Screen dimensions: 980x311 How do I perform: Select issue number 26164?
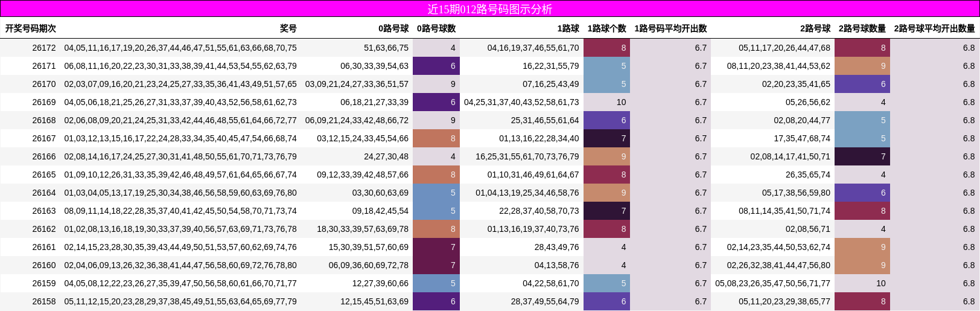tap(44, 193)
